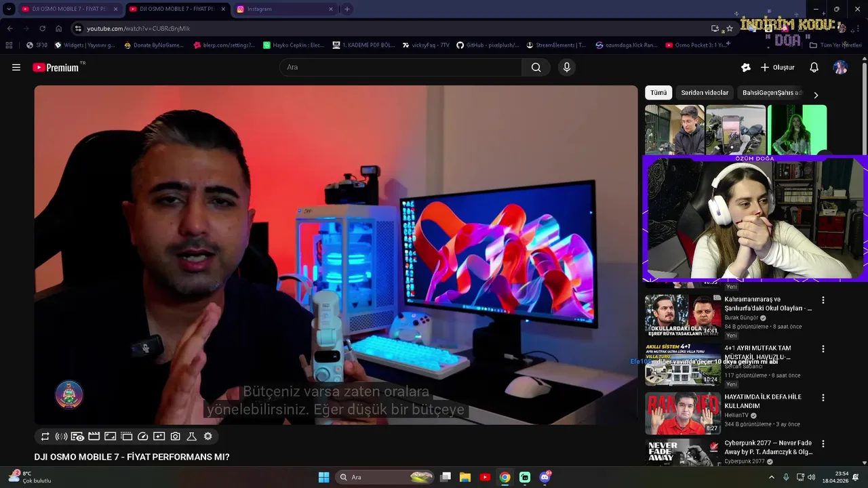The width and height of the screenshot is (868, 488).
Task: Toggle the loop video enhancer button
Action: pyautogui.click(x=45, y=436)
